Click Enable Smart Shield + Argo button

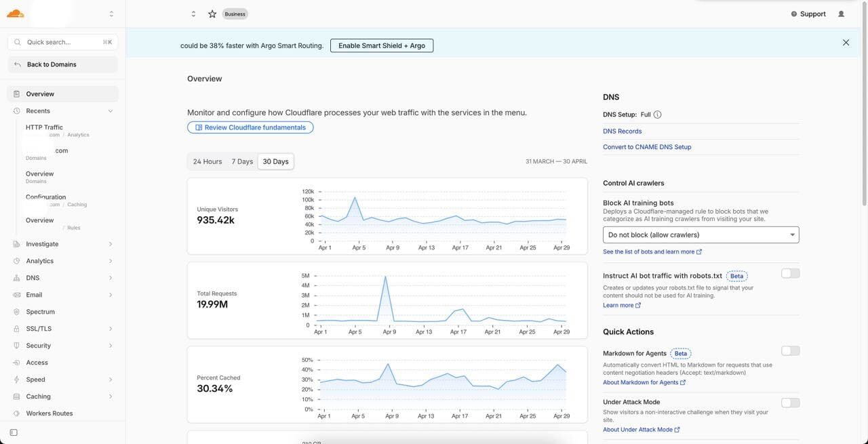click(382, 45)
